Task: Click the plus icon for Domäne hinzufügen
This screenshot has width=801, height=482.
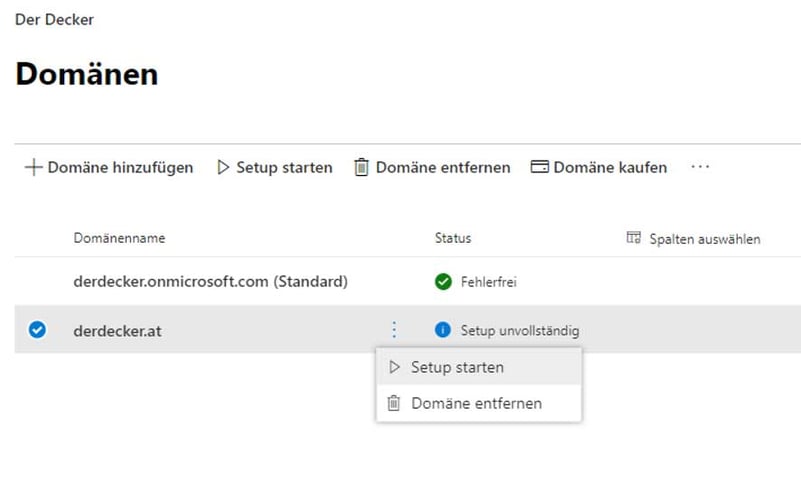Action: click(x=33, y=167)
